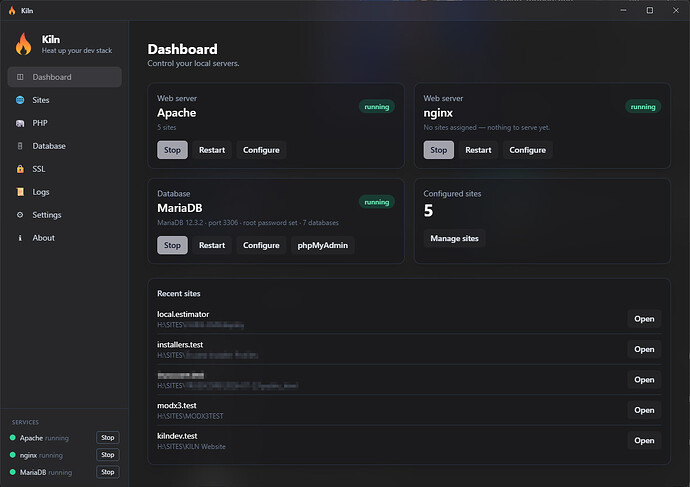This screenshot has width=690, height=487.
Task: Open the Database section in sidebar
Action: point(64,146)
